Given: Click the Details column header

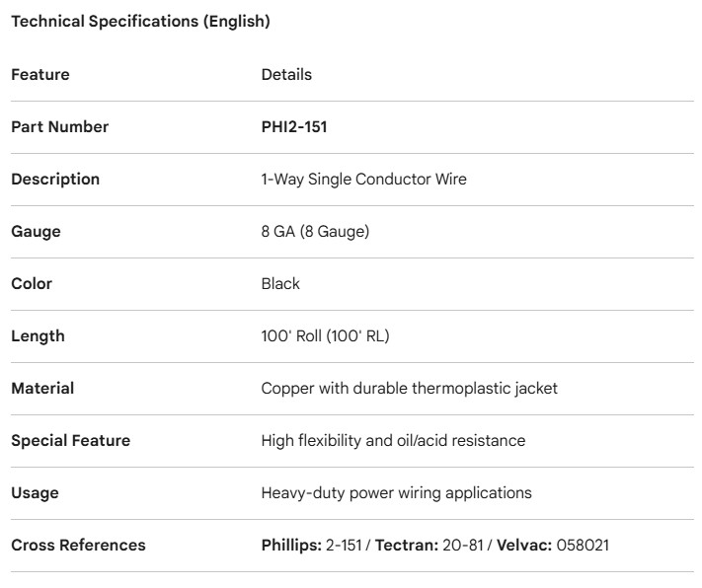Looking at the screenshot, I should click(x=286, y=75).
